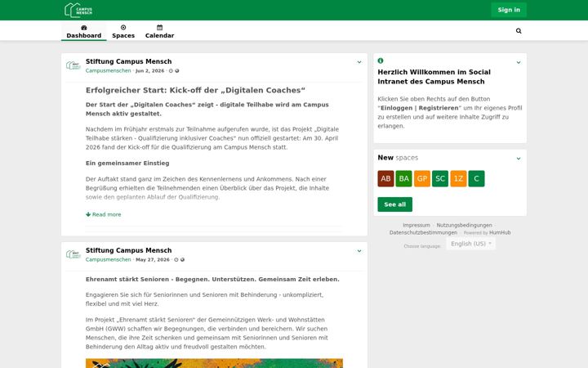Screen dimensions: 588x368
Task: Switch to the Dashboard tab
Action: point(83,31)
